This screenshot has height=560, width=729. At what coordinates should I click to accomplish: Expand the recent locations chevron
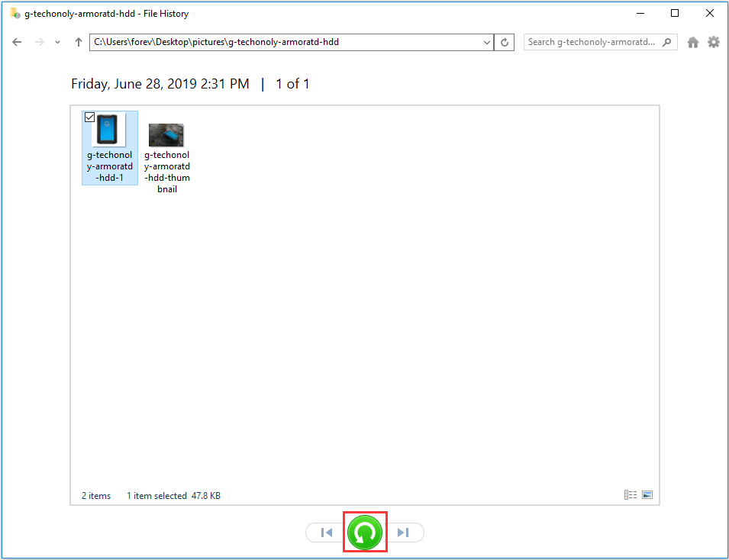pos(56,42)
